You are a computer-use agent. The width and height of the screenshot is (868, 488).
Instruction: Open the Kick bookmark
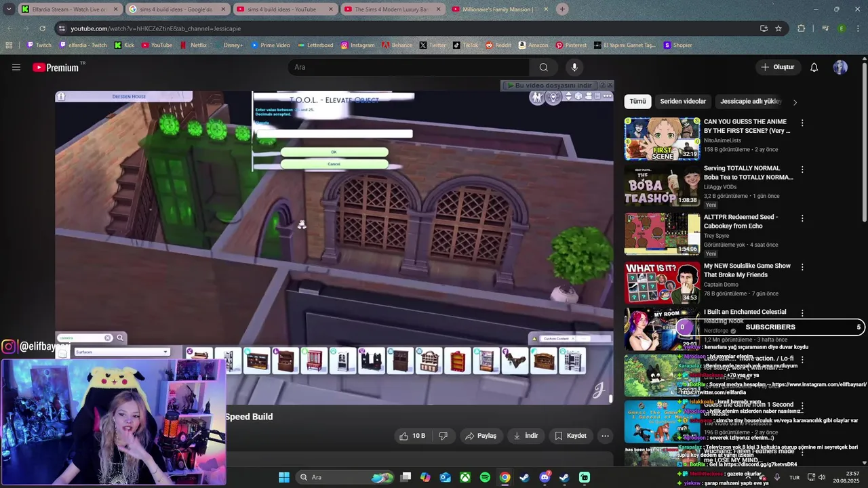124,45
